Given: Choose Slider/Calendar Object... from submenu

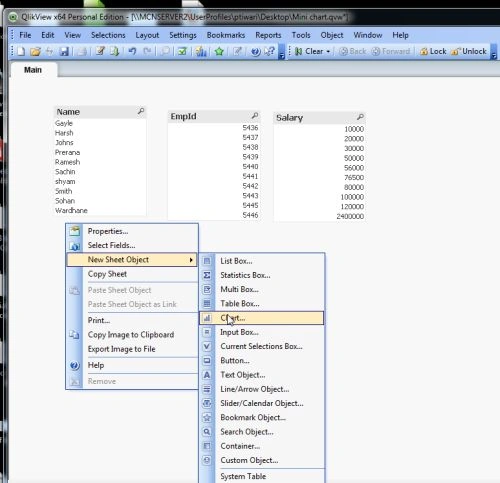Looking at the screenshot, I should tap(261, 403).
